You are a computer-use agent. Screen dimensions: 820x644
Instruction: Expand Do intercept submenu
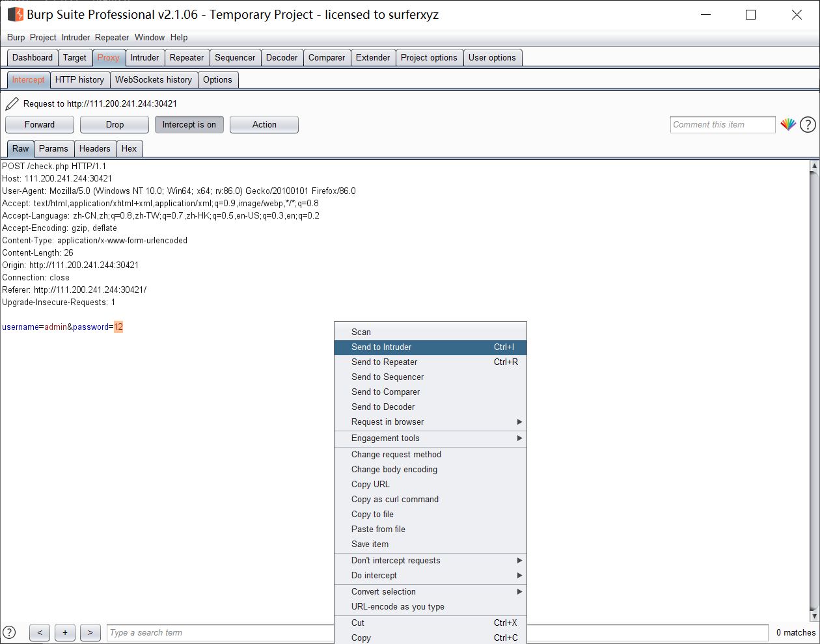pyautogui.click(x=430, y=575)
